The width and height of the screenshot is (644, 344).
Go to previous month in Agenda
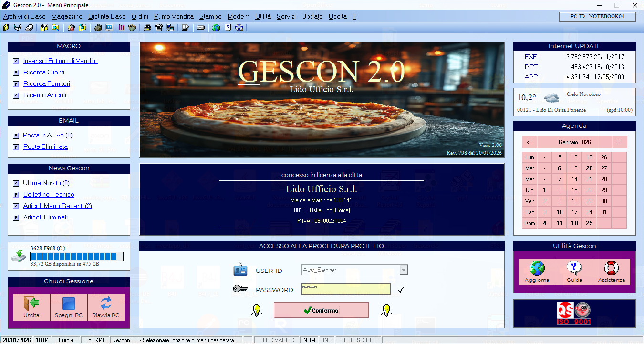[530, 142]
